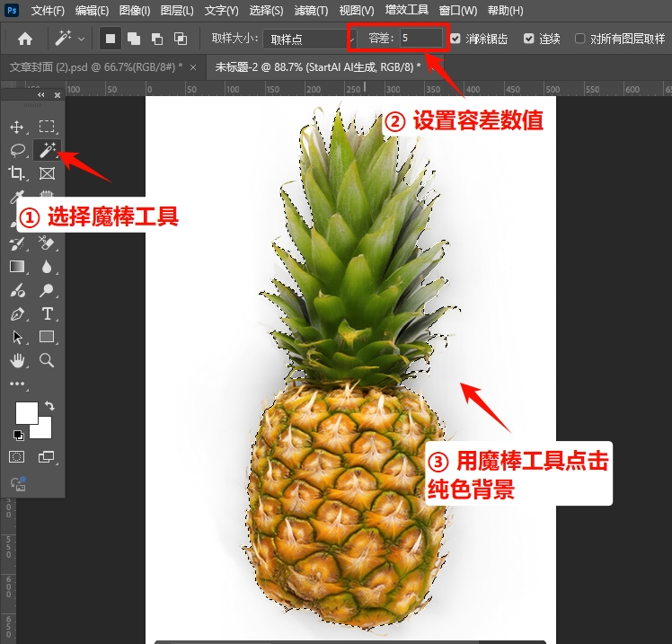
Task: Select the Dodge tool
Action: pyautogui.click(x=47, y=290)
